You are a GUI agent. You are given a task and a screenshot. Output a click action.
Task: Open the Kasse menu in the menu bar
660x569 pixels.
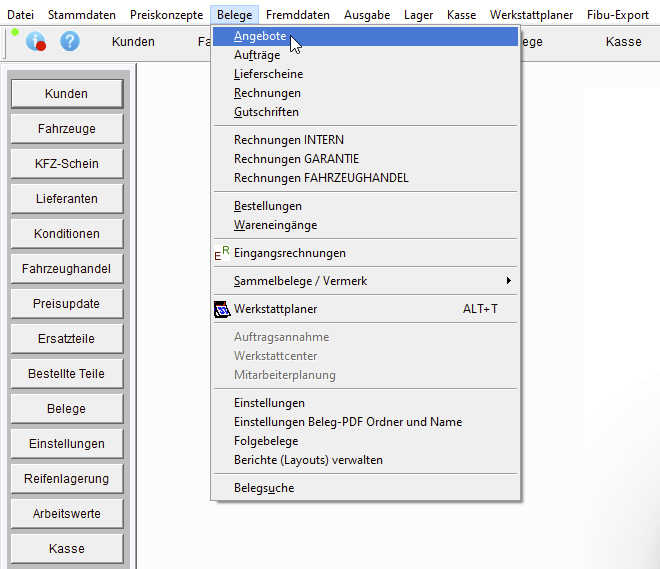tap(461, 15)
